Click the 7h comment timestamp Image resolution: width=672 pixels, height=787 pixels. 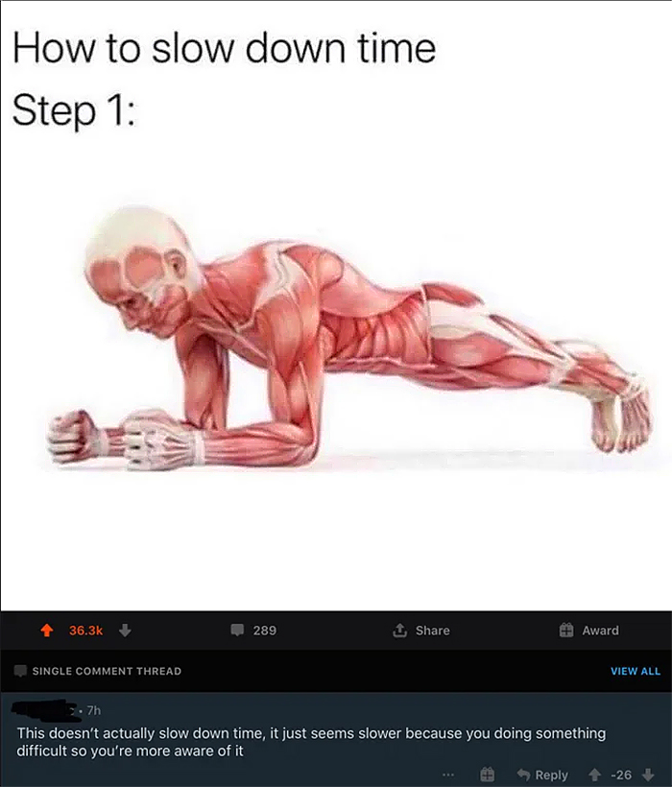(94, 711)
